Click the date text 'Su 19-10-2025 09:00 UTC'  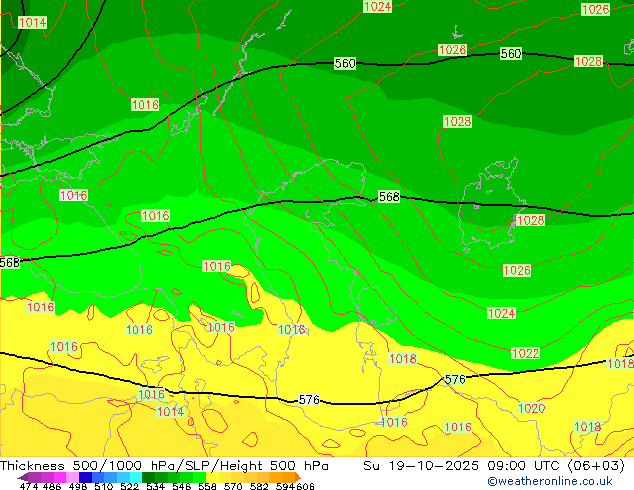coord(463,465)
